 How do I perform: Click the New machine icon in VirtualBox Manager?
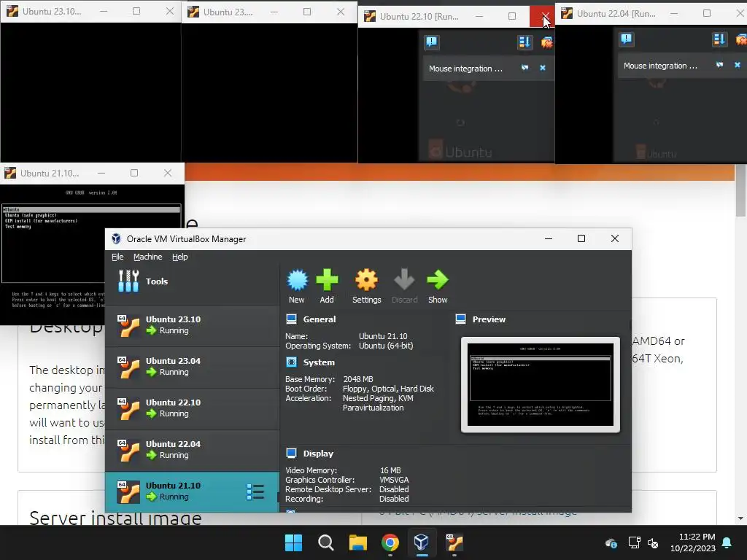click(298, 280)
